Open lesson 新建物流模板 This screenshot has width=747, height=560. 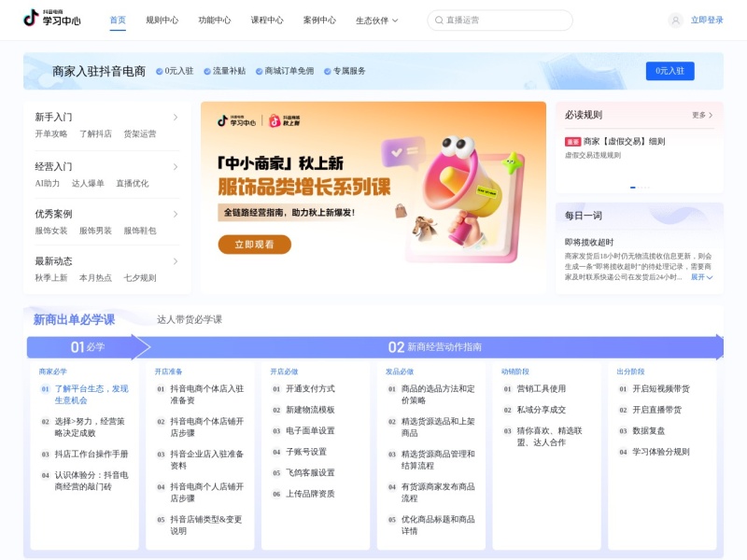[310, 410]
